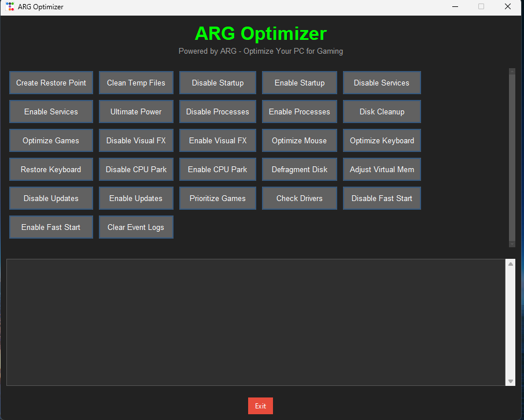
Task: Click the ARG Optimizer title bar app icon
Action: coord(10,7)
